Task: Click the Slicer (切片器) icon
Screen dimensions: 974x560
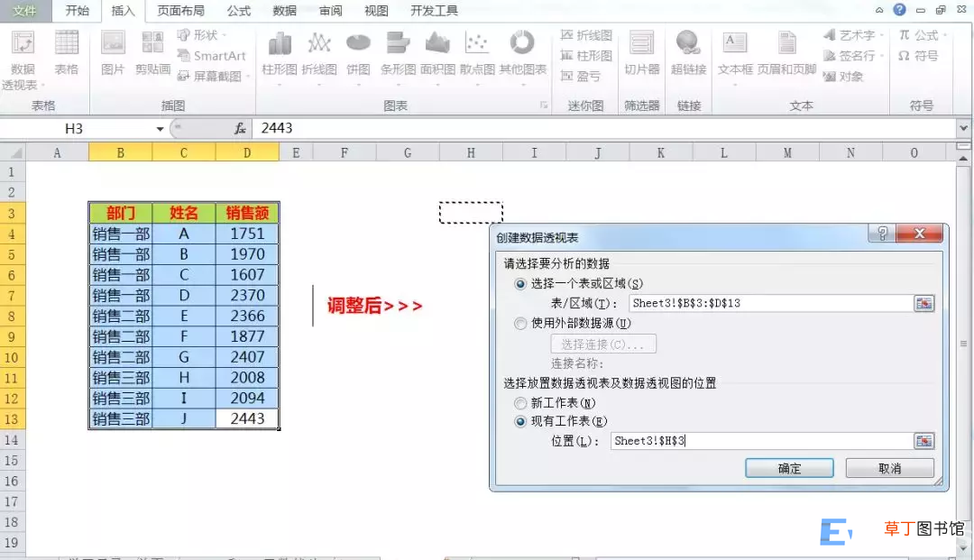Action: click(642, 53)
